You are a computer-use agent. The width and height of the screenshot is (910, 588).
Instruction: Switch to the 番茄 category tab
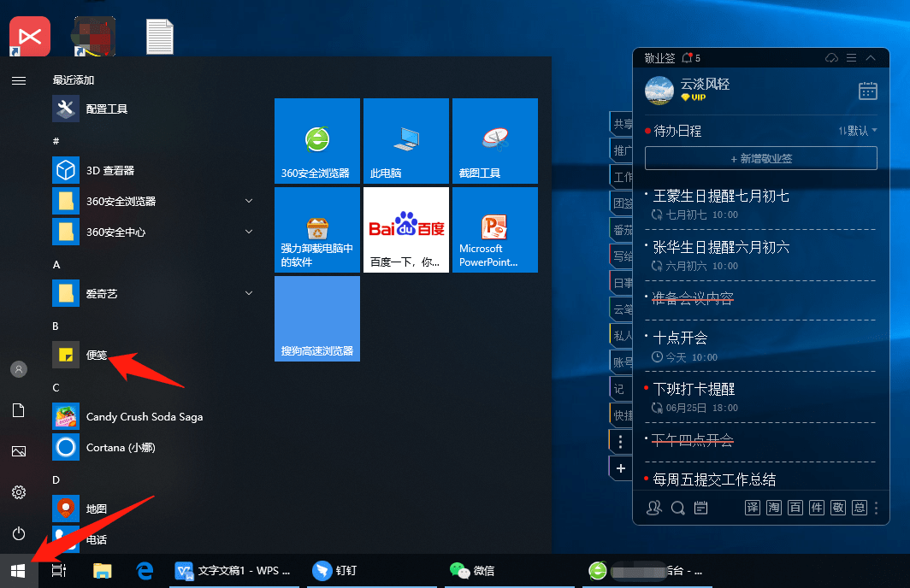(x=622, y=230)
